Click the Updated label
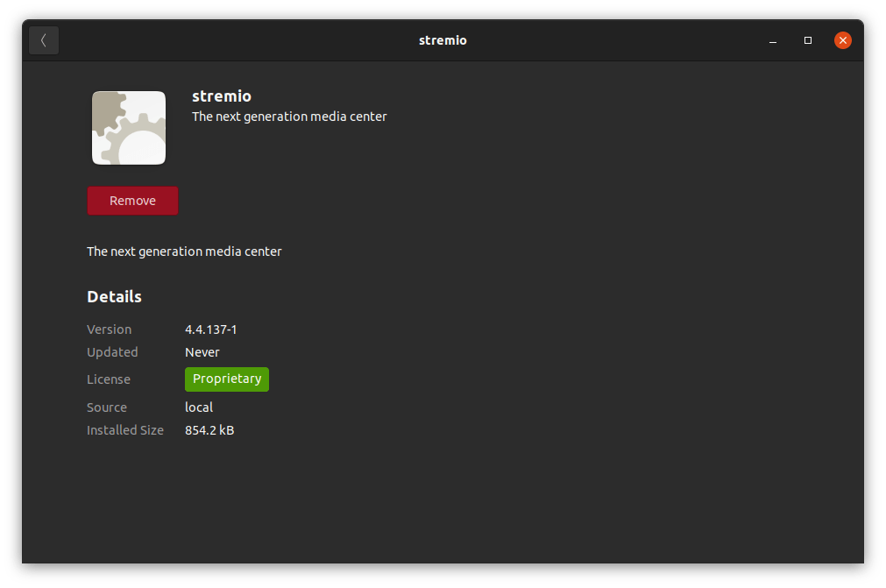This screenshot has height=588, width=886. [x=112, y=352]
